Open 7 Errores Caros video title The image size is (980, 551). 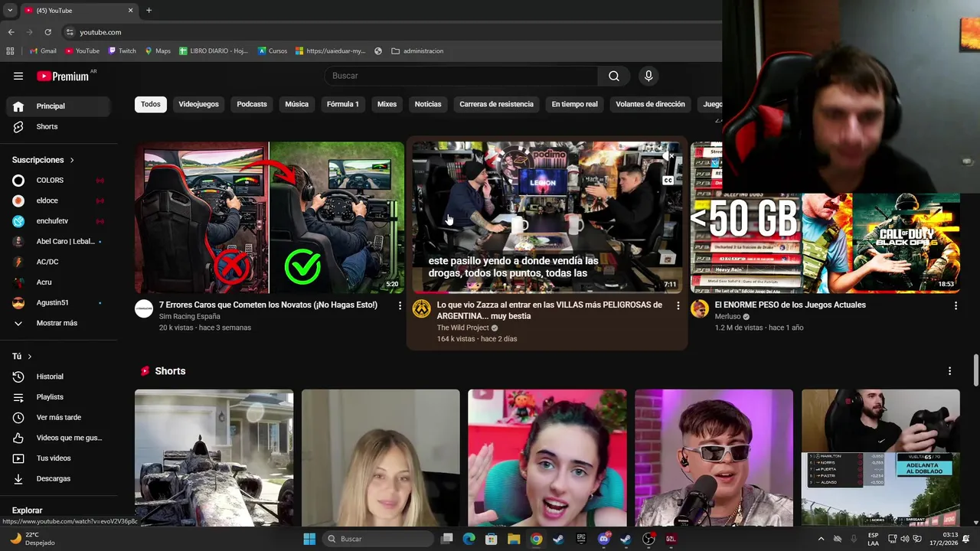tap(268, 305)
